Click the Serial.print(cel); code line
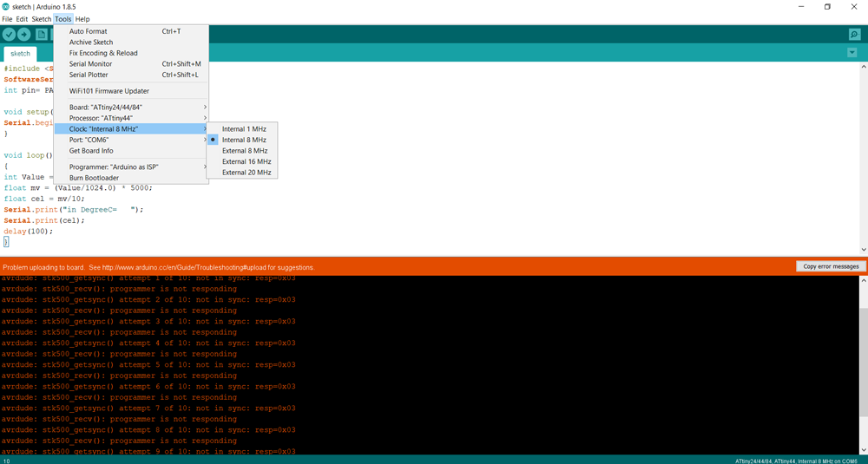The image size is (868, 464). pos(44,220)
